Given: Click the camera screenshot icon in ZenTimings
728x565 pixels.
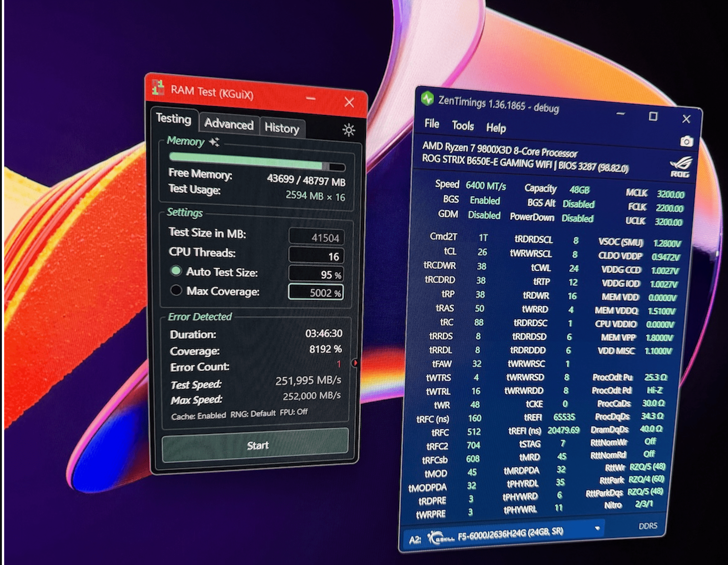Looking at the screenshot, I should pos(686,141).
